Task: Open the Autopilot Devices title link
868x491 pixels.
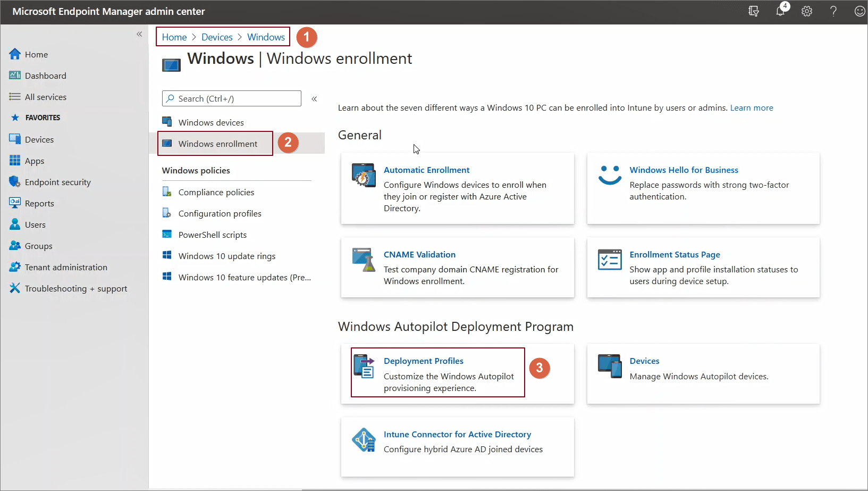Action: pyautogui.click(x=644, y=361)
